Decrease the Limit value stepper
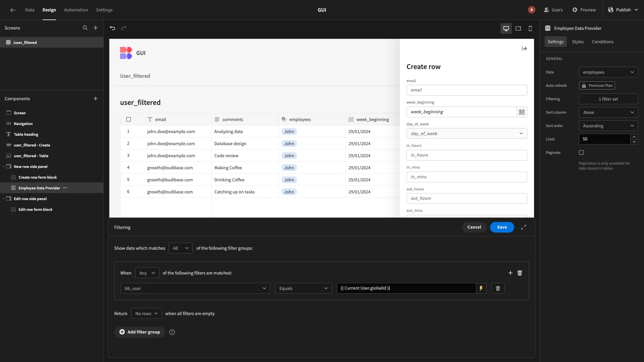644x362 pixels. click(x=634, y=142)
